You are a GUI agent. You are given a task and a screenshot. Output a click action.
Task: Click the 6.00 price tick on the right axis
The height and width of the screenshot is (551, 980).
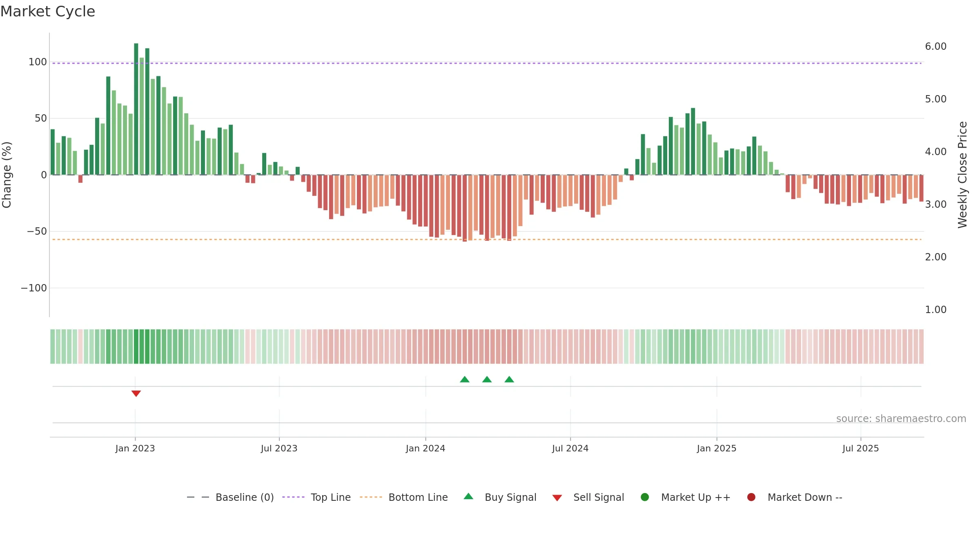pyautogui.click(x=936, y=47)
